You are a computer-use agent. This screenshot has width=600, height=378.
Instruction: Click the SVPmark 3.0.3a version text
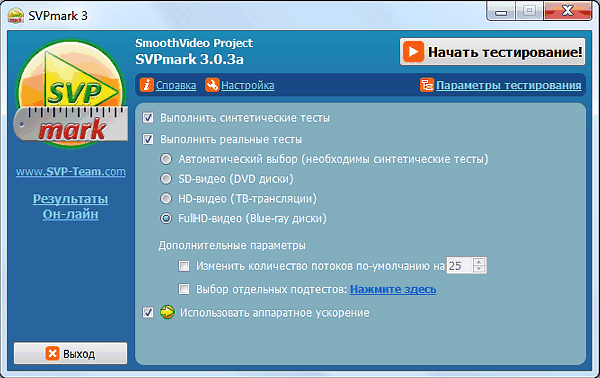(189, 59)
